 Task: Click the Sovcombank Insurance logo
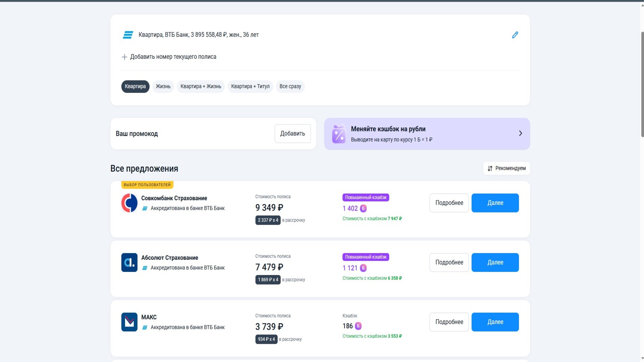click(129, 203)
